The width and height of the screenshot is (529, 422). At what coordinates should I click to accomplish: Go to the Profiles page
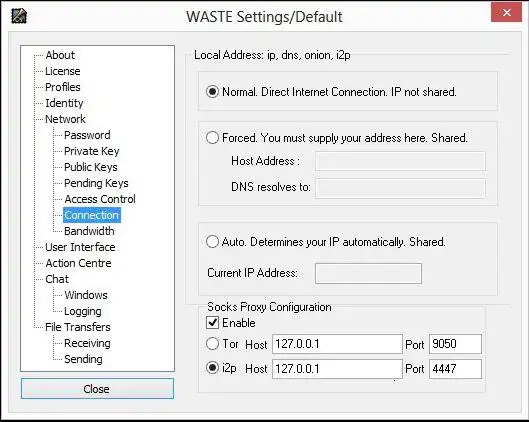coord(63,87)
